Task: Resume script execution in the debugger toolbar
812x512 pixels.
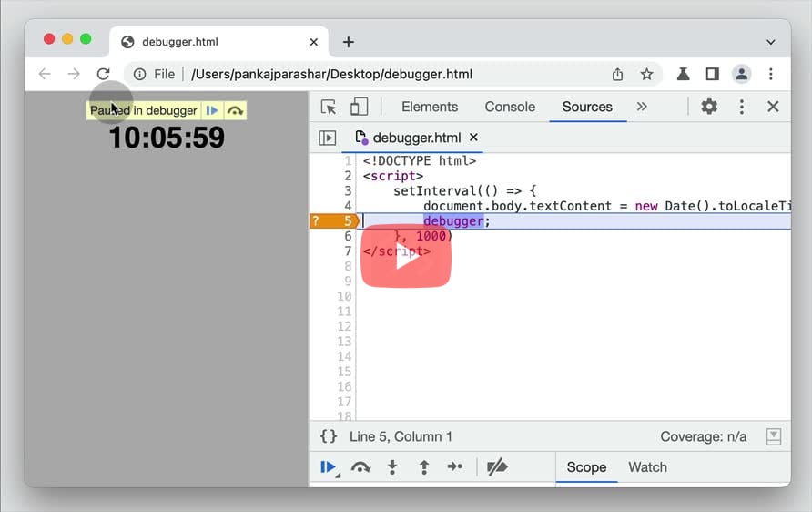Action: tap(328, 467)
